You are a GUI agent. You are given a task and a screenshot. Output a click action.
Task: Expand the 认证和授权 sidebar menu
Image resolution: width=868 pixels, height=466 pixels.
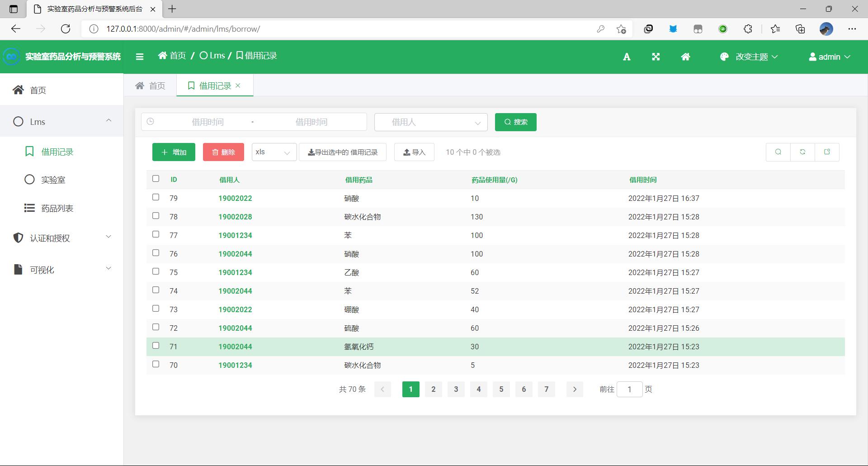[x=61, y=238]
